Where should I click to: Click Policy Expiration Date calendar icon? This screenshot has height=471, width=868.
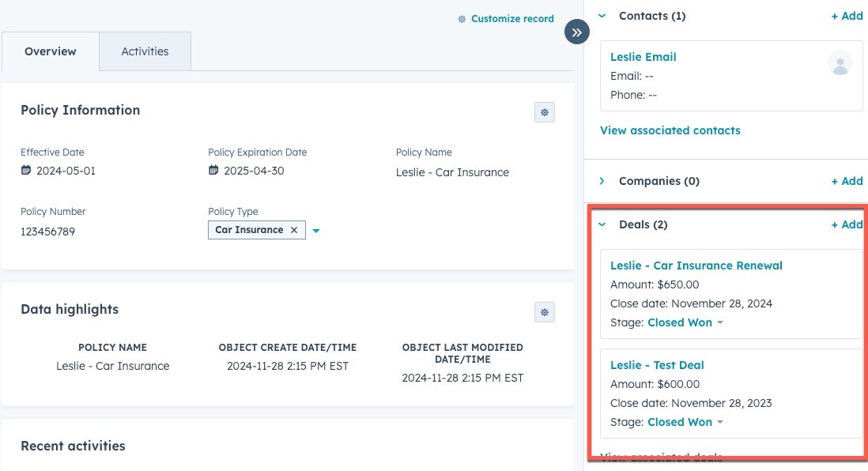click(213, 171)
